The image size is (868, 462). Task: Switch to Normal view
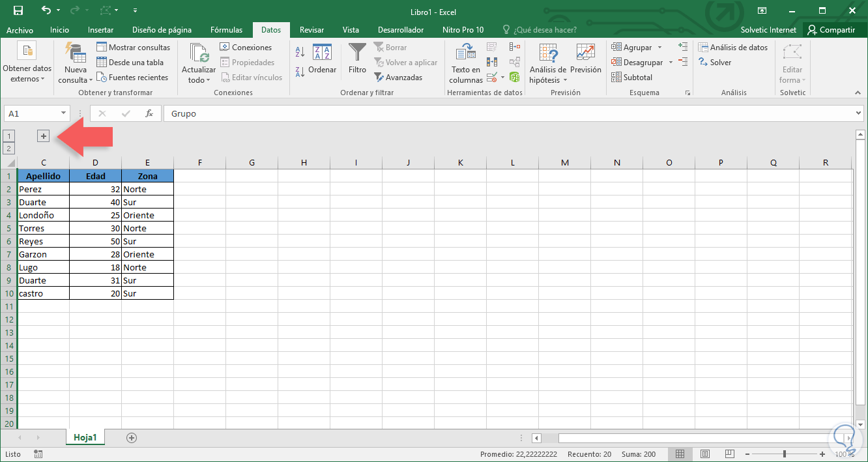point(680,454)
